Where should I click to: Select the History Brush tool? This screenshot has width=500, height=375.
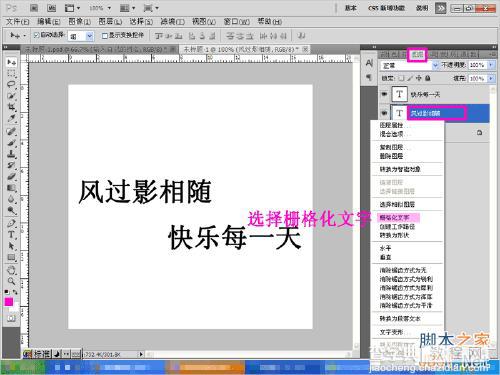coord(11,165)
